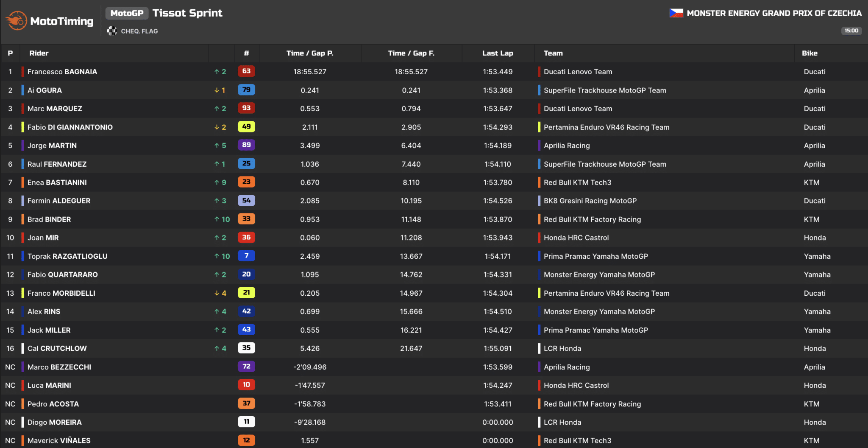
Task: Click Moreira's gap -9'28.168
Action: [310, 422]
